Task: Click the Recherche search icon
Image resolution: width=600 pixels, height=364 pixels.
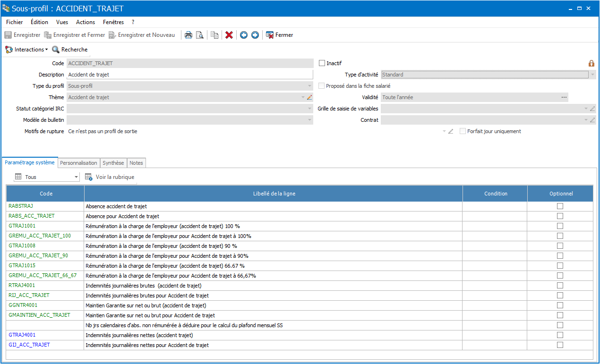Action: [56, 50]
